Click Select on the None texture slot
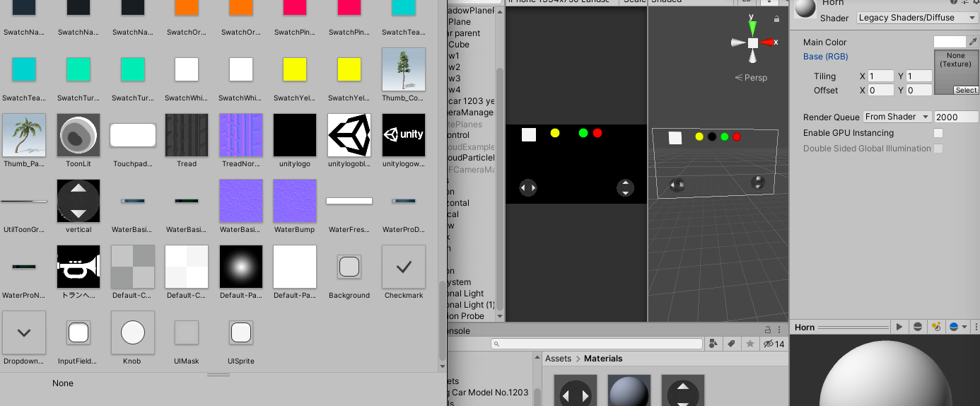This screenshot has width=980, height=406. [x=966, y=91]
